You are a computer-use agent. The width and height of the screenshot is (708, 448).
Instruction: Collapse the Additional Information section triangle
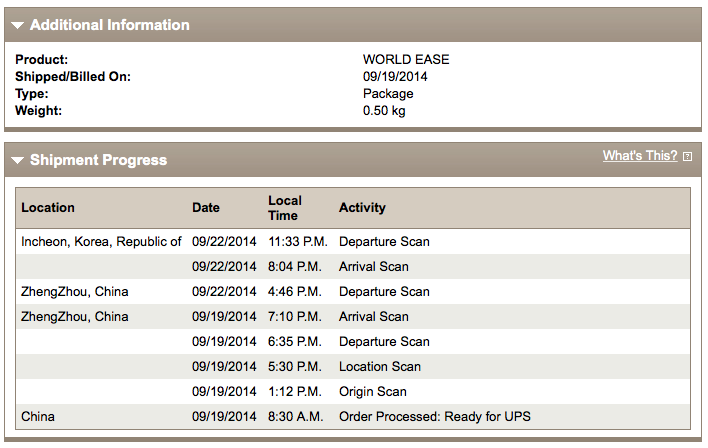pyautogui.click(x=18, y=25)
